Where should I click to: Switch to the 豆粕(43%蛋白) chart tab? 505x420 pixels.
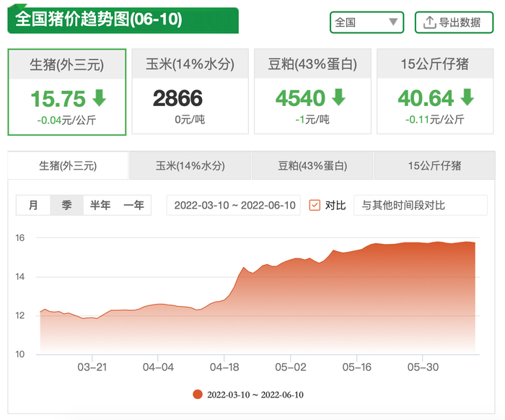point(312,166)
